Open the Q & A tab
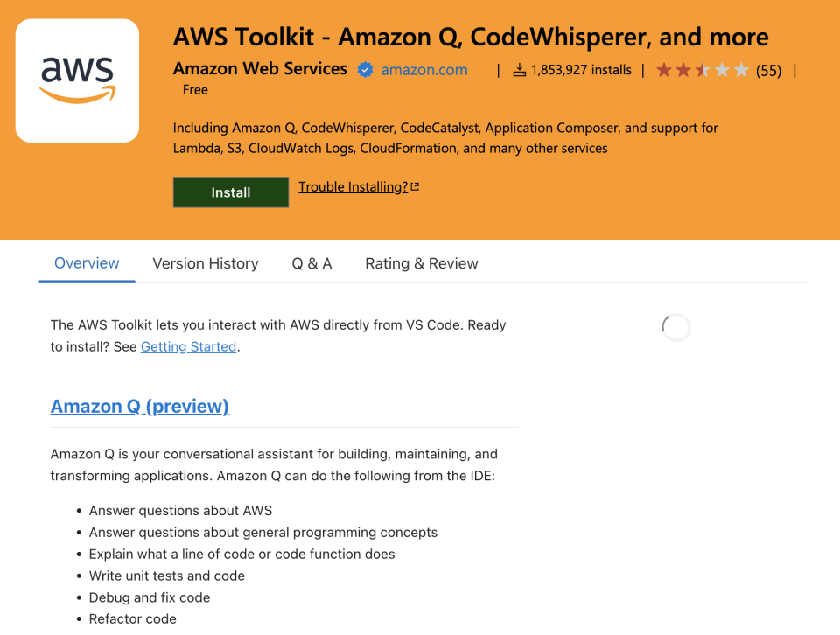The image size is (840, 635). coord(311,263)
